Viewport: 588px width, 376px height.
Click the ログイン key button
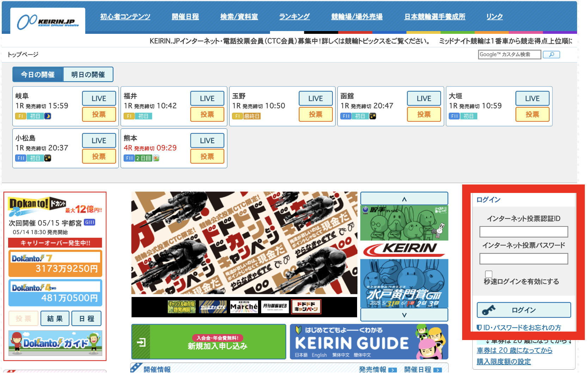click(524, 310)
